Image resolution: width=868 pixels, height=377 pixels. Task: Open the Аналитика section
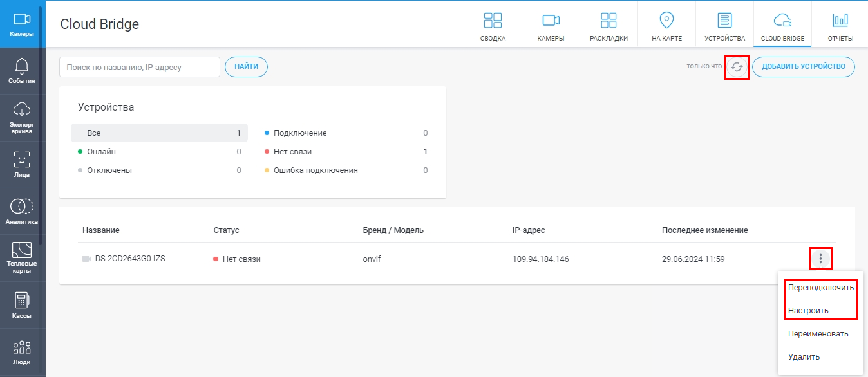(22, 212)
